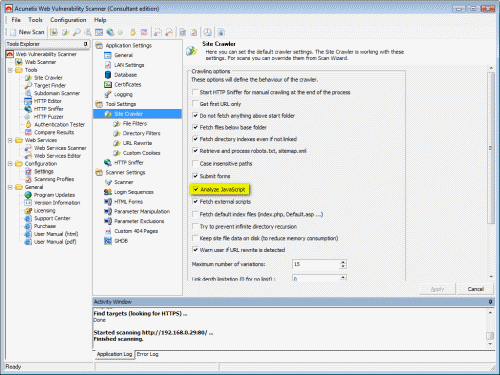Open the Authentication Tester tool
Screen dimensions: 500x375
tap(59, 124)
